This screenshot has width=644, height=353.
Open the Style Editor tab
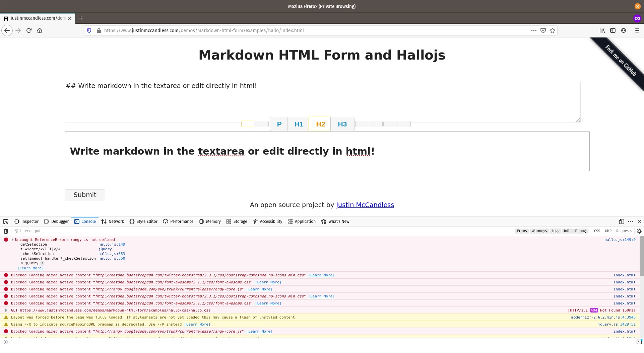143,222
